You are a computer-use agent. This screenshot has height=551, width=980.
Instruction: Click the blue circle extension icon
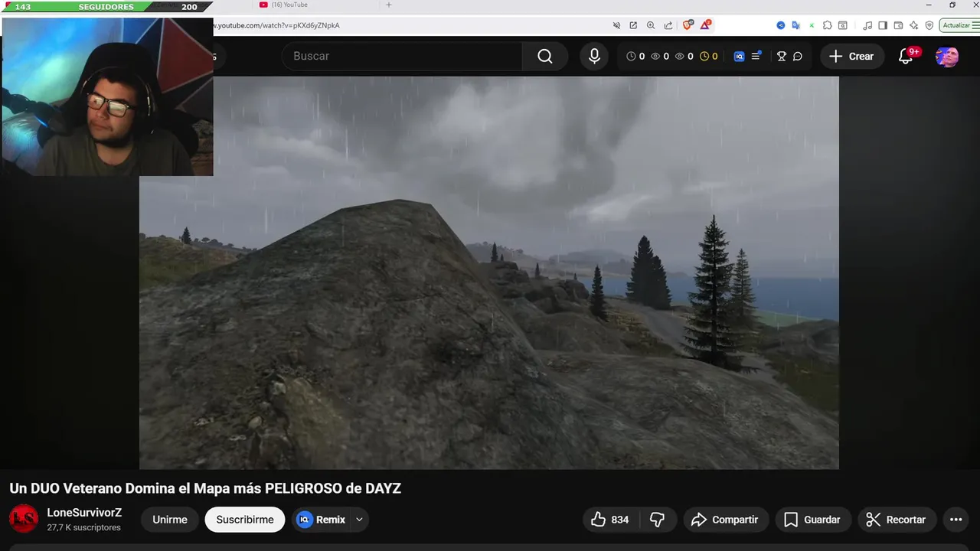pyautogui.click(x=781, y=25)
